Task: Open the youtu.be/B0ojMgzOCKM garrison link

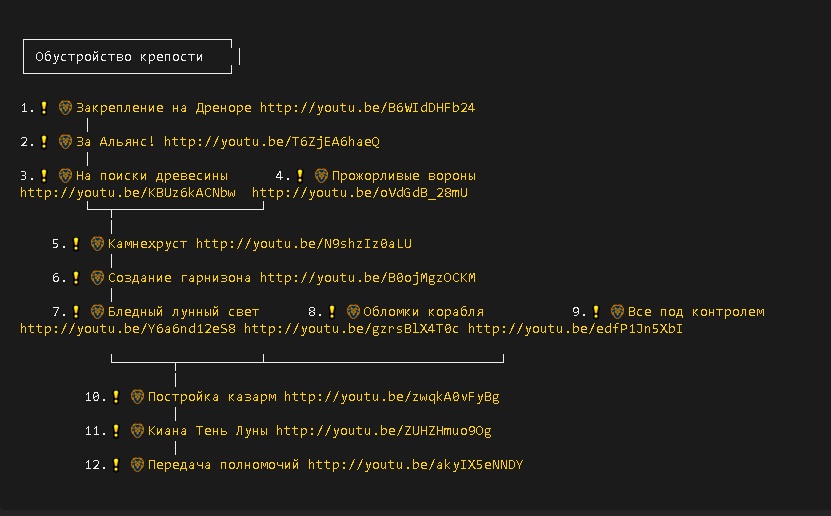Action: [x=367, y=278]
